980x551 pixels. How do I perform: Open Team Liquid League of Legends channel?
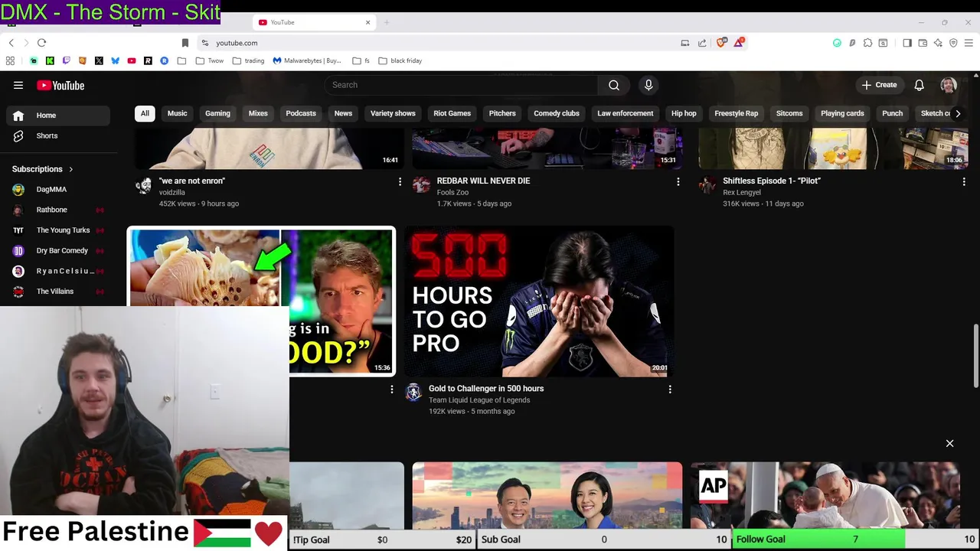click(x=479, y=400)
